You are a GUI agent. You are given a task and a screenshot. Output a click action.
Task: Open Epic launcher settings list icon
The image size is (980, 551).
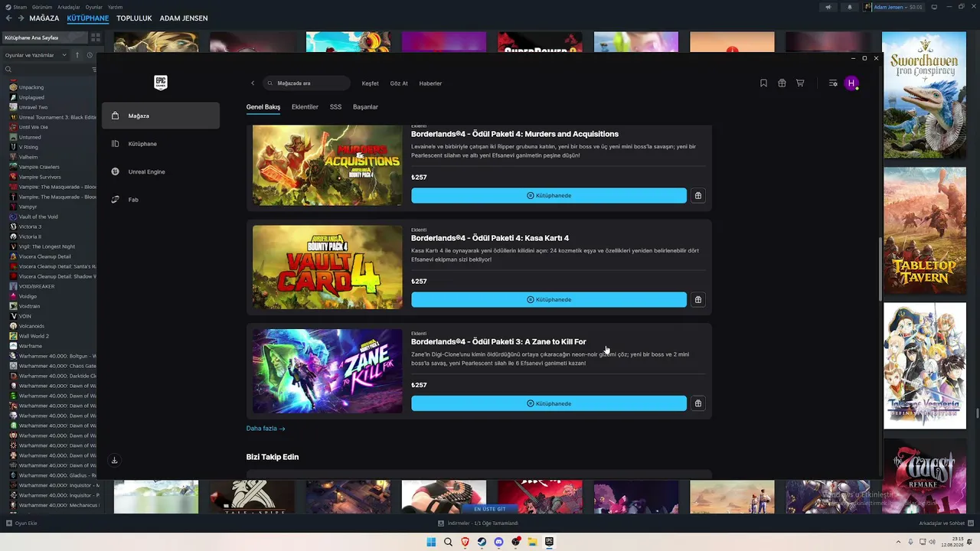(x=833, y=83)
